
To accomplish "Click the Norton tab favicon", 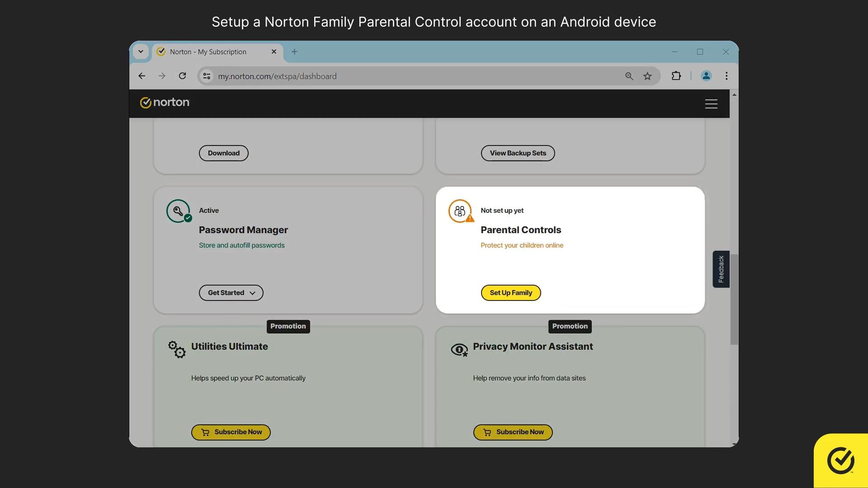I will pos(161,52).
